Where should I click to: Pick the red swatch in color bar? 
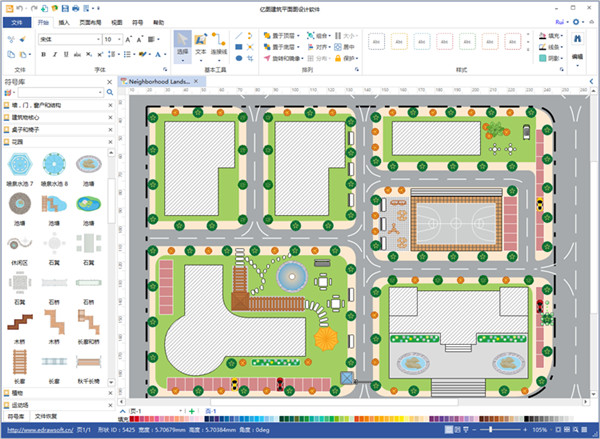pos(137,420)
